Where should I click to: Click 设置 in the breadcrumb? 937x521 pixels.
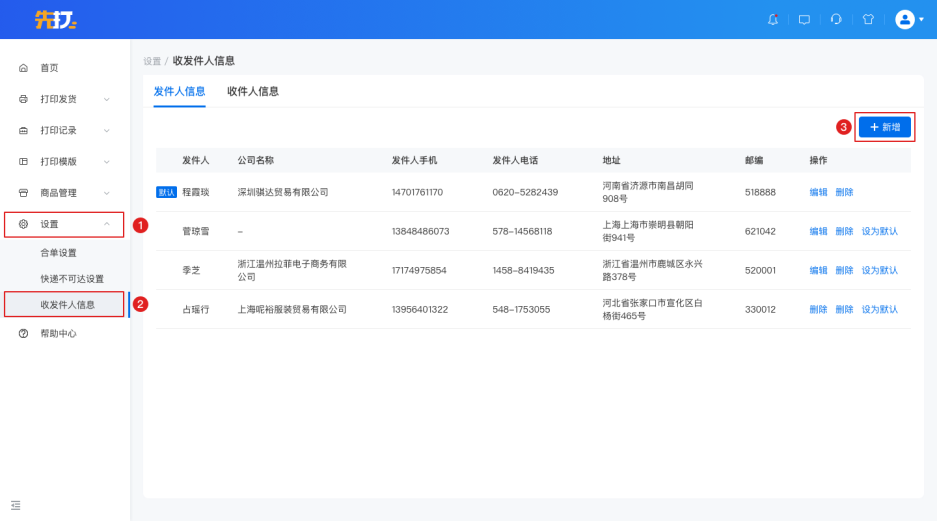point(152,61)
